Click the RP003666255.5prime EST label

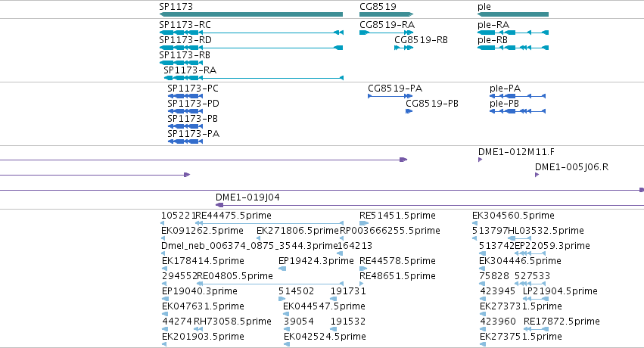tap(390, 231)
